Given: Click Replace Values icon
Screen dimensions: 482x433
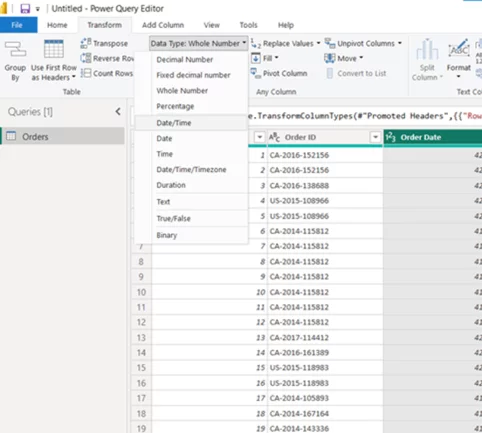Looking at the screenshot, I should coord(256,43).
